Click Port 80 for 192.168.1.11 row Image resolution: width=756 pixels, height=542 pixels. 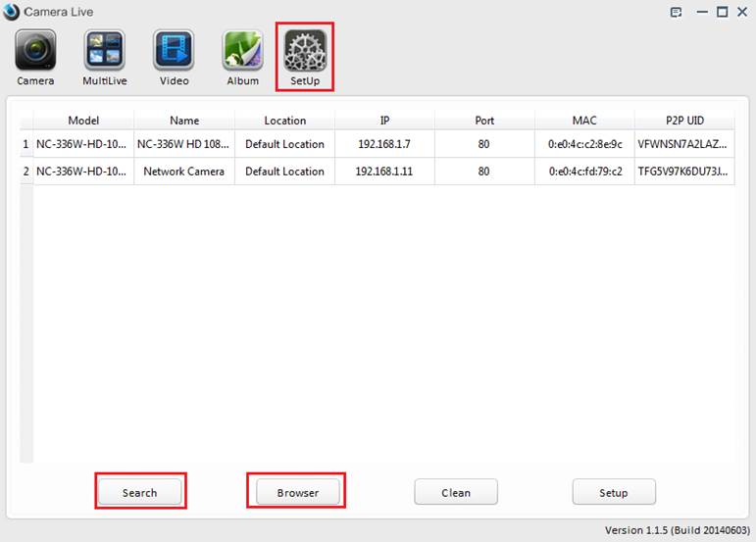(x=484, y=172)
